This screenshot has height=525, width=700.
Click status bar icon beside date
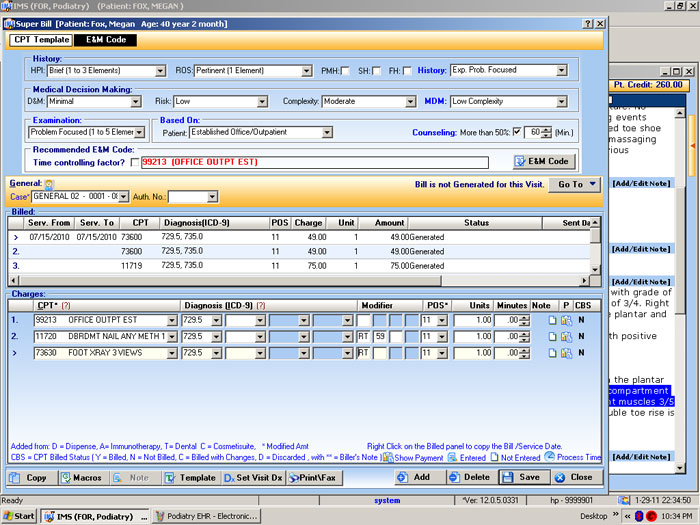click(624, 500)
